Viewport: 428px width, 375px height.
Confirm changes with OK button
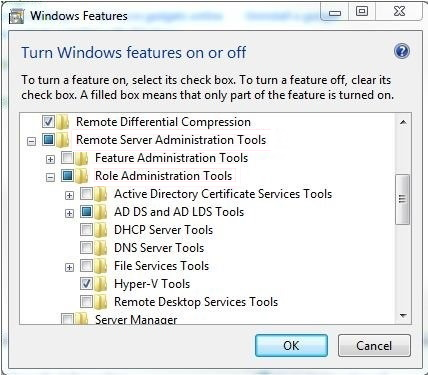pyautogui.click(x=291, y=346)
